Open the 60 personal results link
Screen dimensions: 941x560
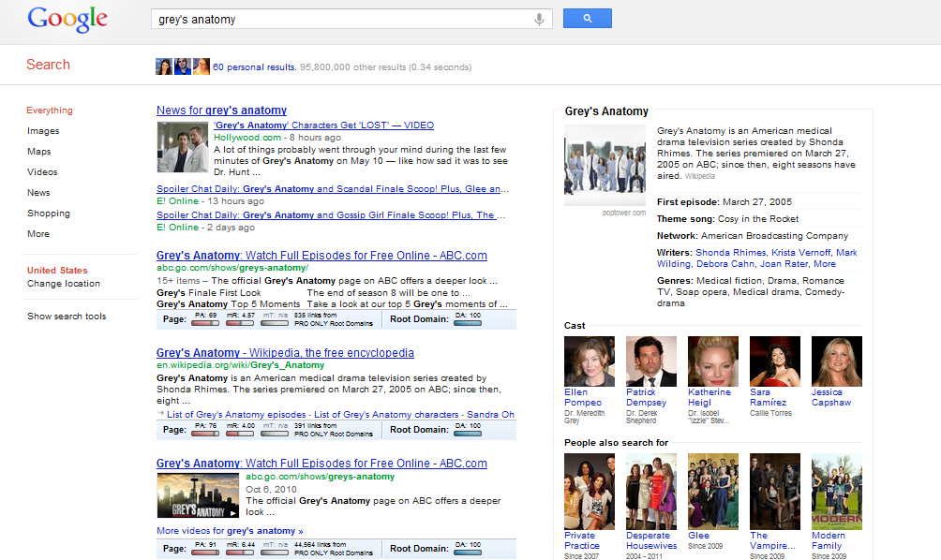point(254,67)
